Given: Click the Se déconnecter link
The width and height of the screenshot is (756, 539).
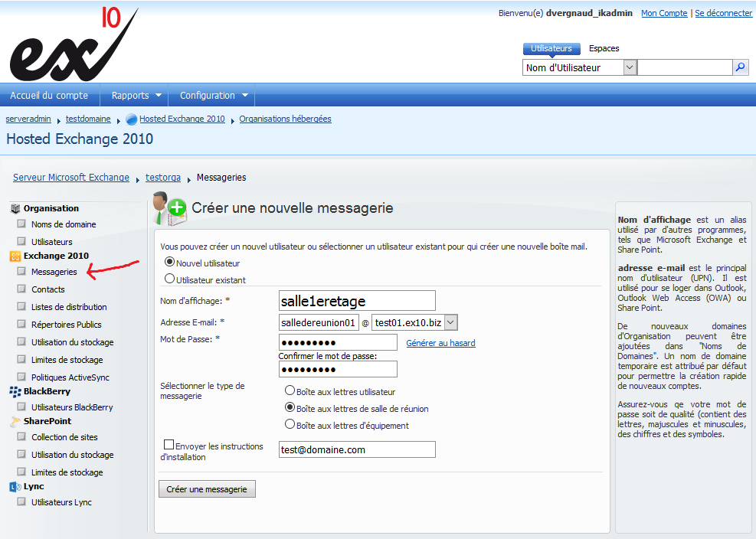Looking at the screenshot, I should 723,13.
